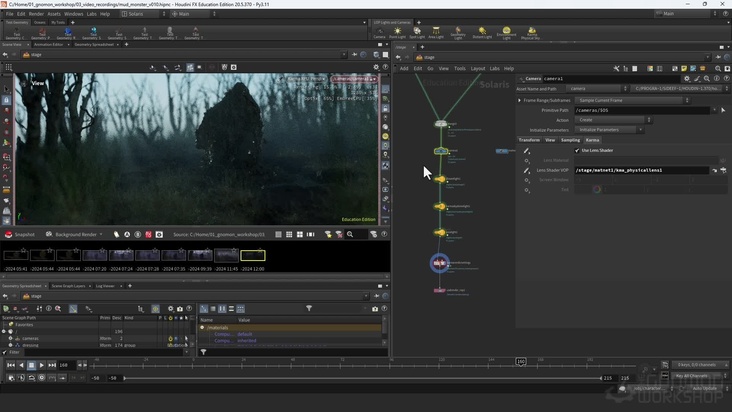Switch to the Animation Editor tab
Screen dimensions: 732x412
coord(49,44)
